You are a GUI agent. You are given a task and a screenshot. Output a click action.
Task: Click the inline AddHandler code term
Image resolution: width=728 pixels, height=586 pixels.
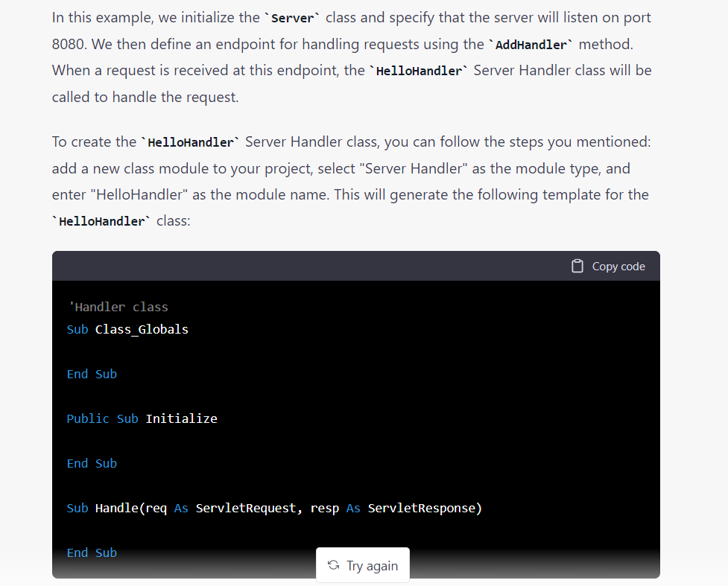coord(531,45)
